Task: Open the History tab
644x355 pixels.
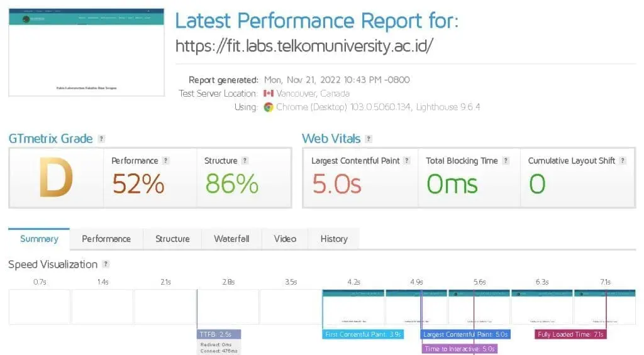Action: [334, 239]
